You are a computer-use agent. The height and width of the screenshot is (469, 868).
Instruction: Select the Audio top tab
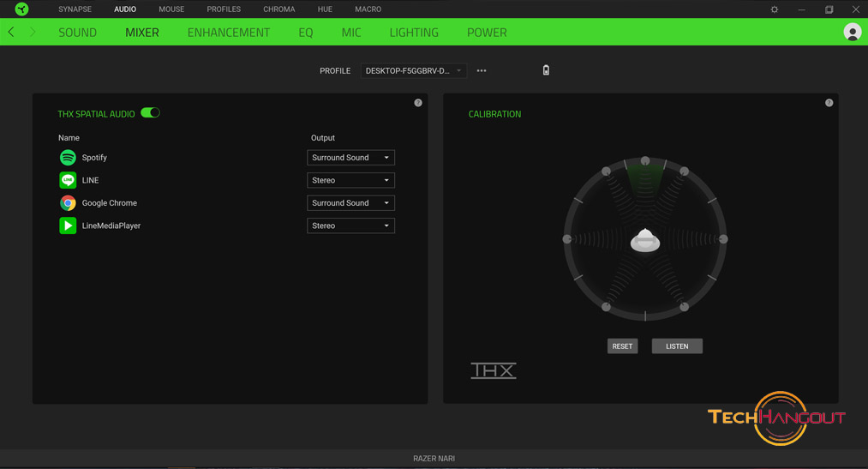(125, 9)
